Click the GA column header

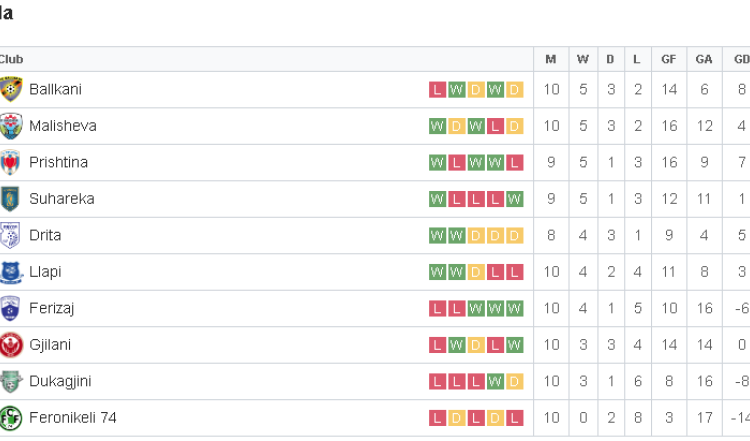click(x=704, y=59)
